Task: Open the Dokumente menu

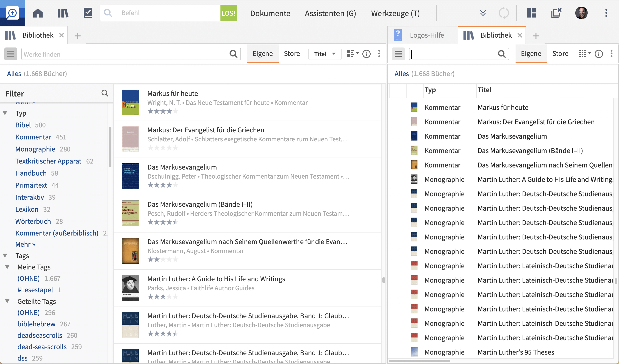Action: [x=270, y=13]
